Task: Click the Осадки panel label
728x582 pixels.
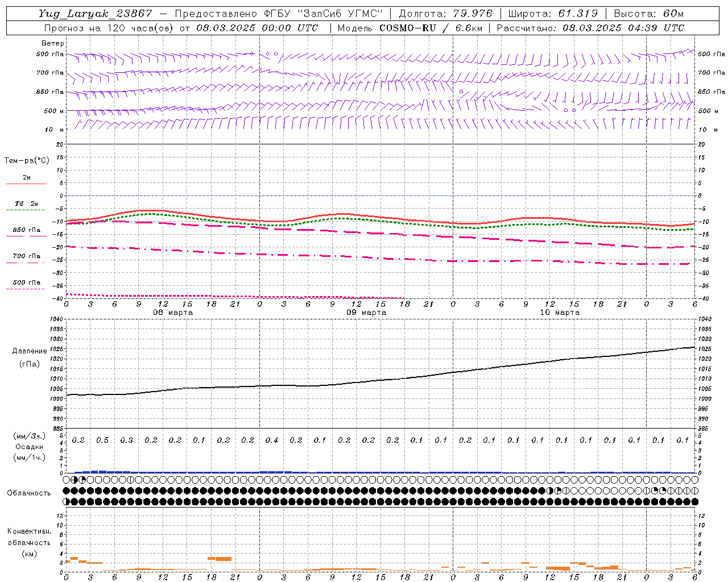Action: (x=30, y=447)
